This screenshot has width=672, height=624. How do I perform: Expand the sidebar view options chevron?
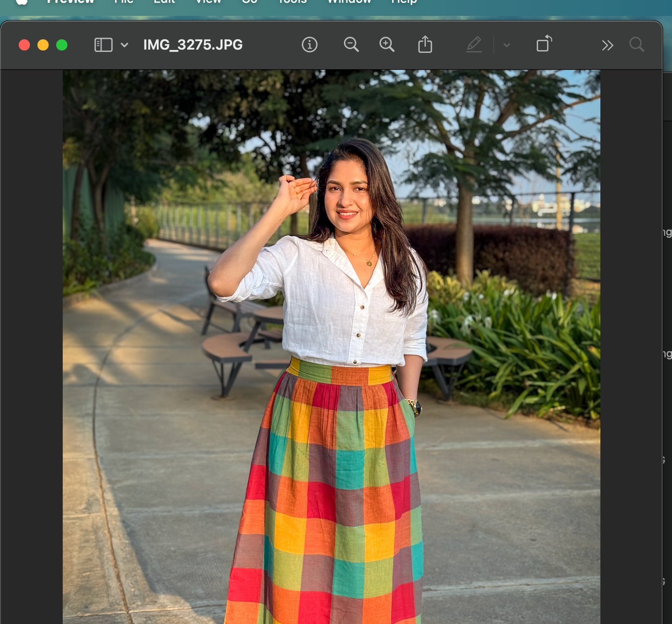point(124,45)
